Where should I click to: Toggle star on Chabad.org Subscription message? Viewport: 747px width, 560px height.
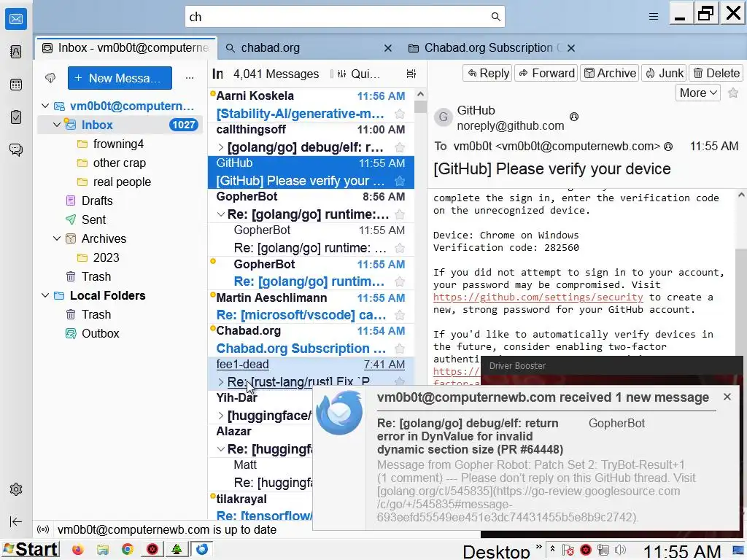point(400,349)
